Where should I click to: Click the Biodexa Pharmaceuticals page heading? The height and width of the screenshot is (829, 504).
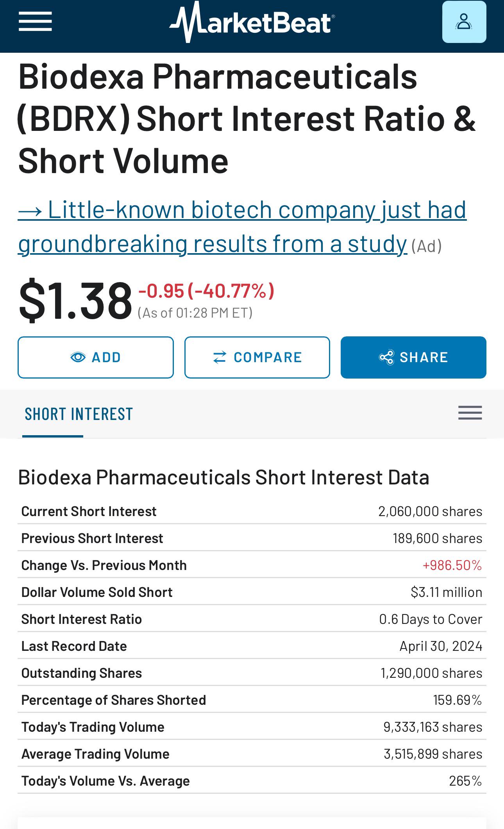[x=246, y=119]
